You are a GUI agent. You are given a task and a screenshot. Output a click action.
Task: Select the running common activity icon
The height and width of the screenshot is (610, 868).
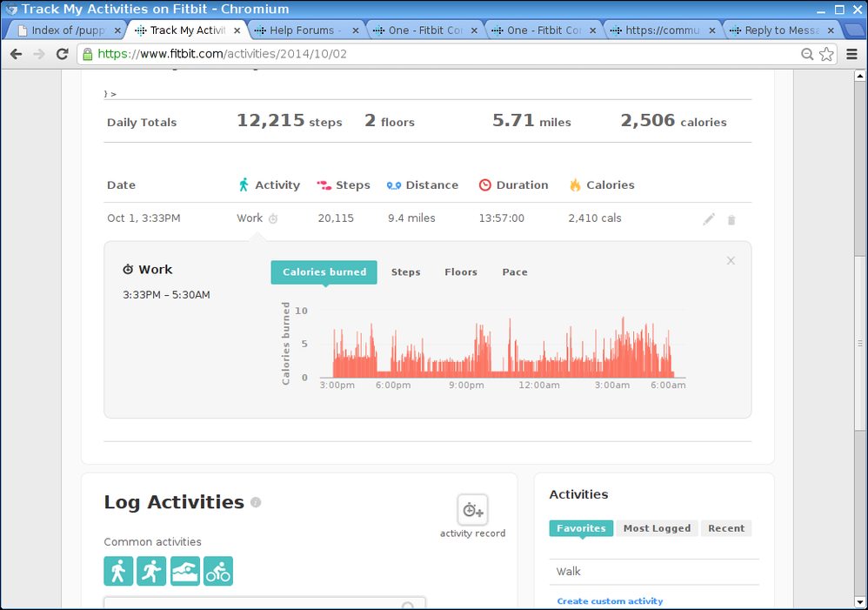click(x=151, y=571)
